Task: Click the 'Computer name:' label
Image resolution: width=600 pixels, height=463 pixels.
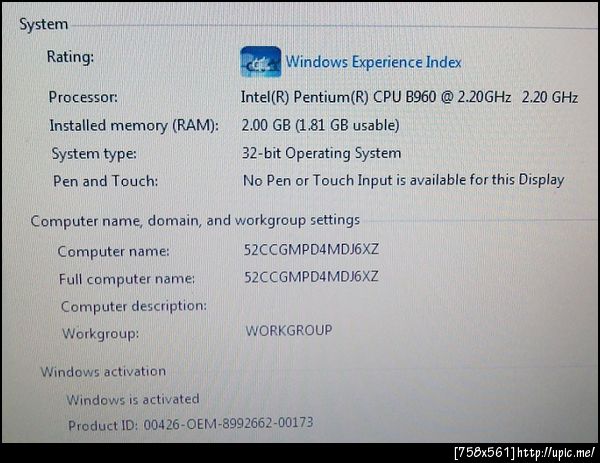Action: pyautogui.click(x=114, y=252)
